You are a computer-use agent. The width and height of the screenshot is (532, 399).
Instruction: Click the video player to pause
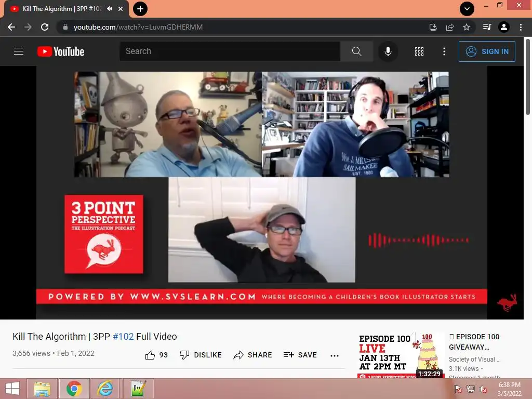click(x=262, y=192)
